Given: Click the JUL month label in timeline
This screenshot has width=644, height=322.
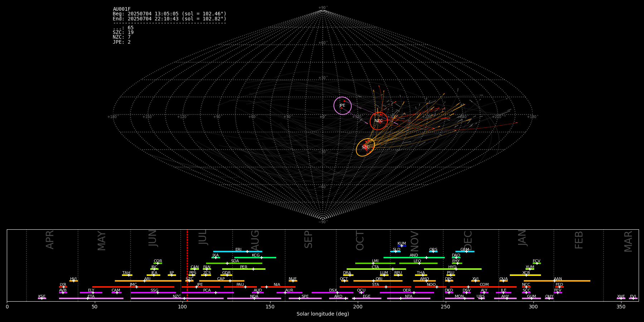Looking at the screenshot, I should point(203,237).
